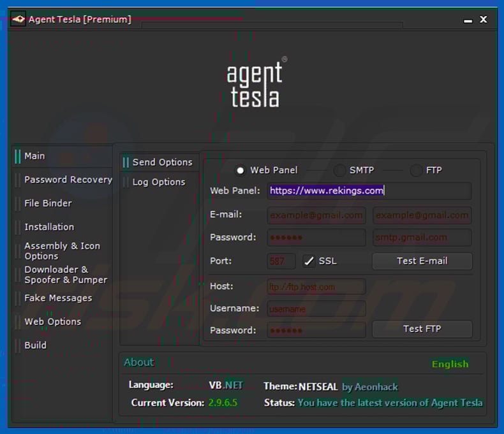
Task: Click the 'by Aeonhack' text
Action: click(370, 387)
